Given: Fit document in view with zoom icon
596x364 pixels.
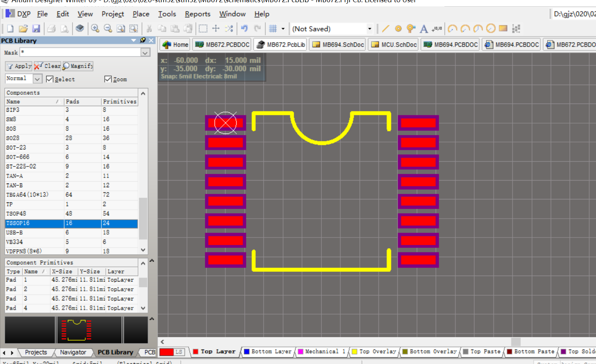Looking at the screenshot, I should click(x=121, y=28).
